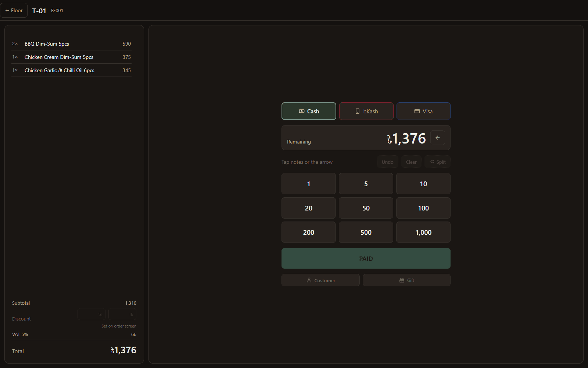Click the Total ৳1,376 amount
The width and height of the screenshot is (588, 368).
(x=123, y=350)
